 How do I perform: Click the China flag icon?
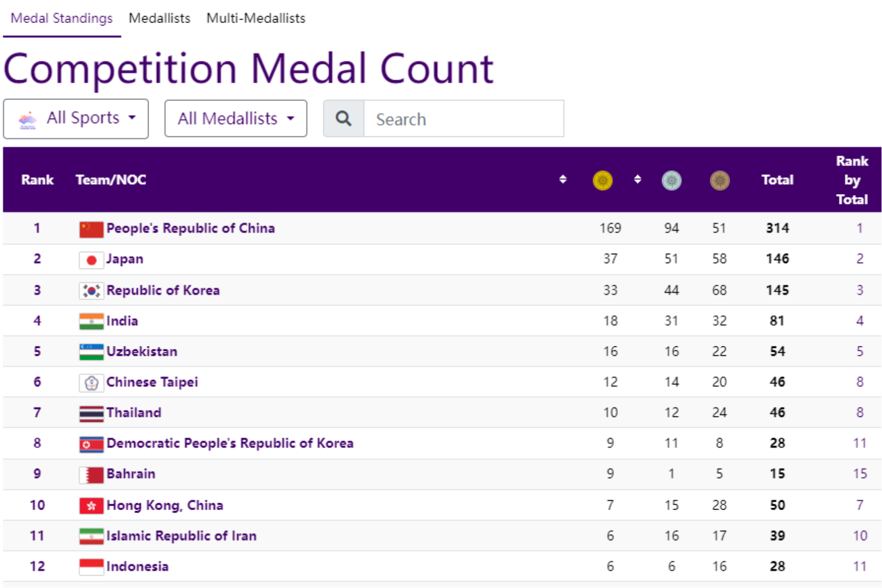click(91, 229)
